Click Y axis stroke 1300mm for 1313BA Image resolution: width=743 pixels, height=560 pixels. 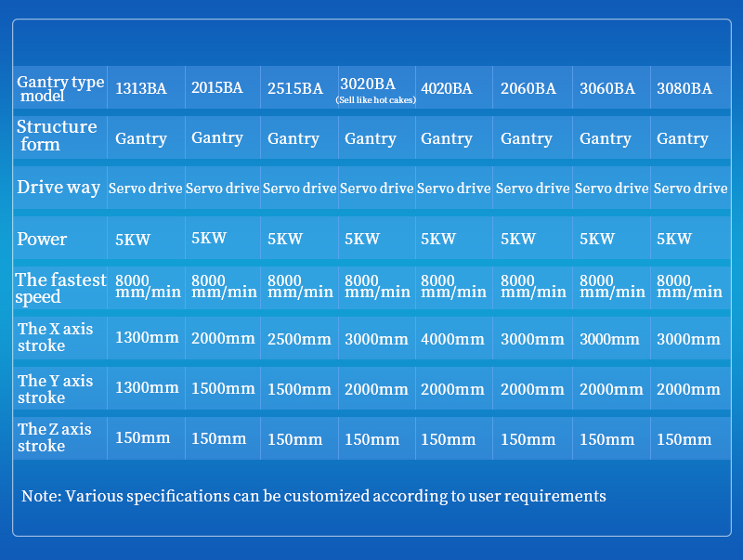click(147, 387)
